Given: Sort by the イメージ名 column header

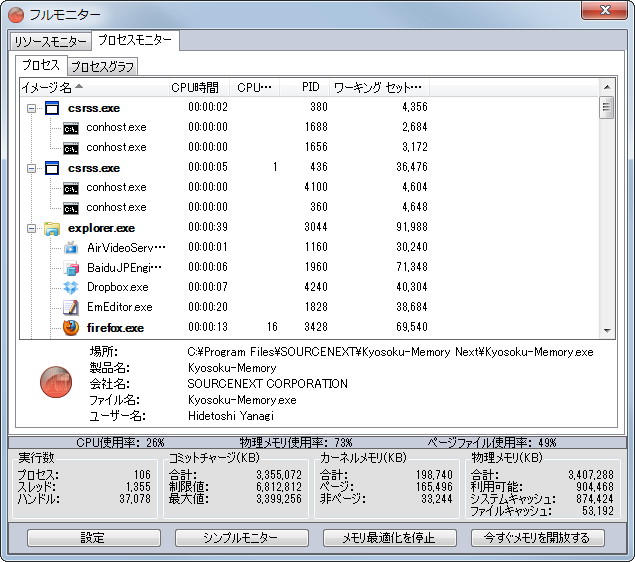Looking at the screenshot, I should tap(94, 87).
